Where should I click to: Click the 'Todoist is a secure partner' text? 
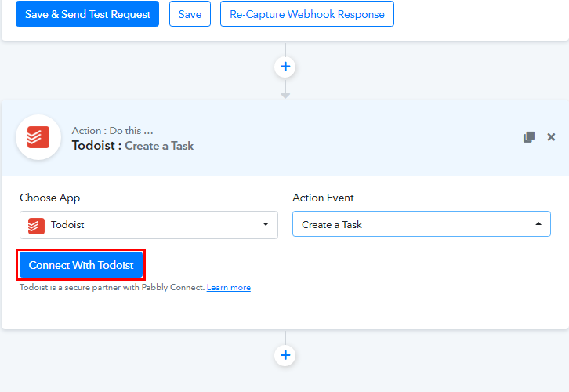[x=112, y=288]
